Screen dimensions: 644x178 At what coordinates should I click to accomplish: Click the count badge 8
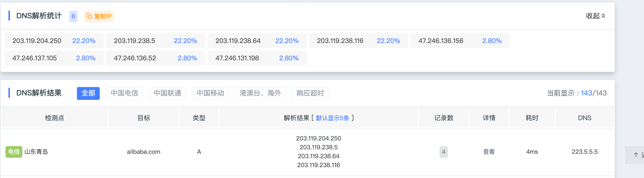73,16
